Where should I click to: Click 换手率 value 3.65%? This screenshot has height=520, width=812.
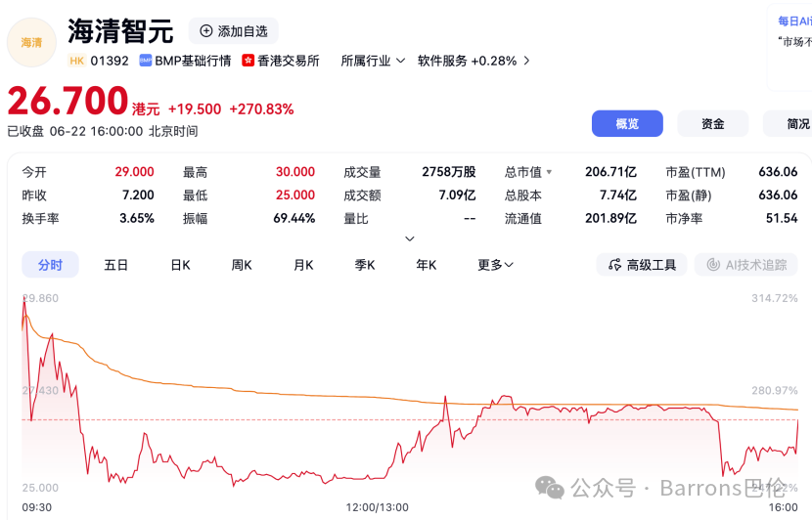point(137,218)
